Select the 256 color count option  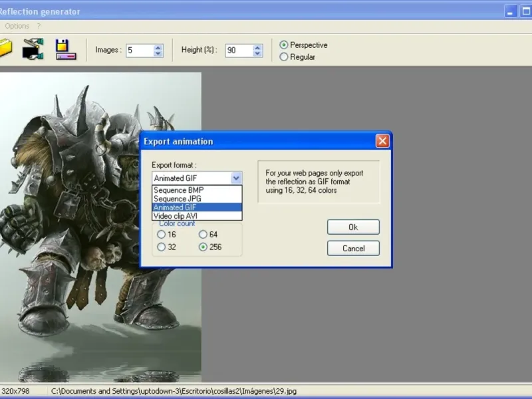(x=203, y=247)
